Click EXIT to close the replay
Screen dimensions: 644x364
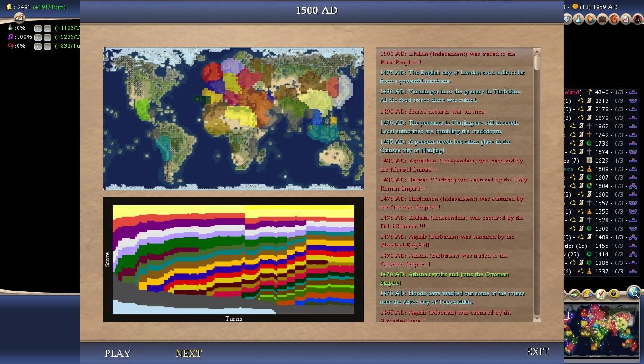(537, 352)
